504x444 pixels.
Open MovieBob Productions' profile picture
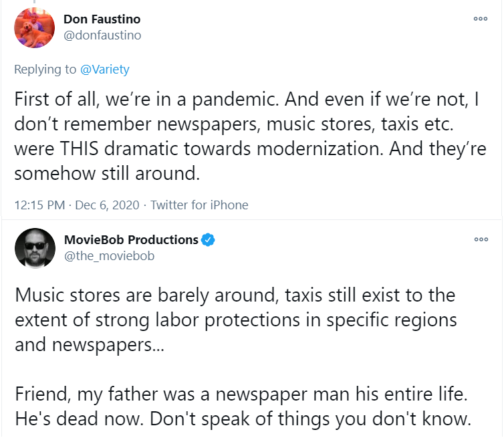pos(35,248)
